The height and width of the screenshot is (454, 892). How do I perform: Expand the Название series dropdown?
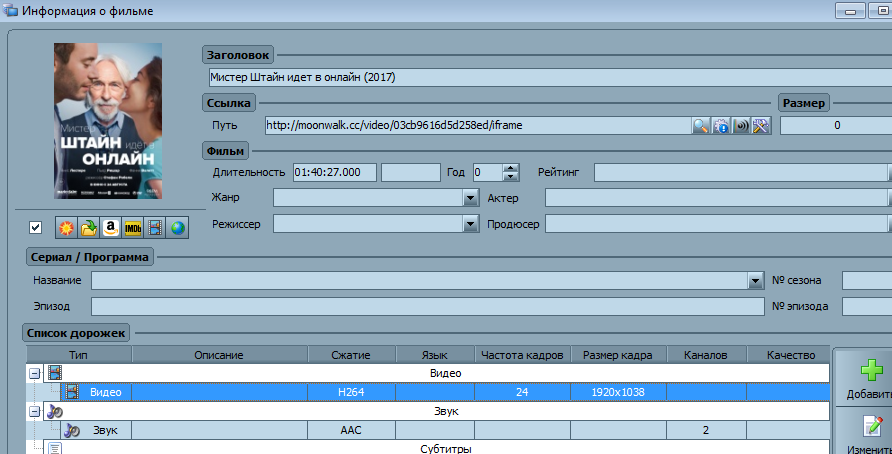coord(756,281)
